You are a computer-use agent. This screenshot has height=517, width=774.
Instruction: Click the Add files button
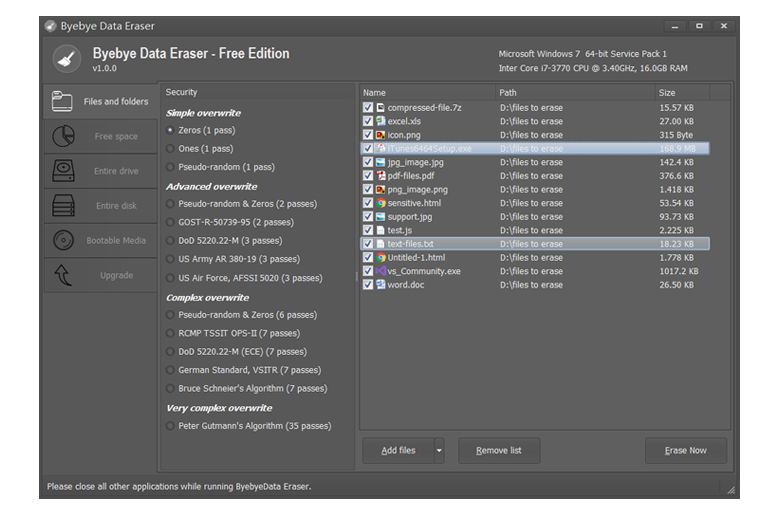pyautogui.click(x=398, y=450)
